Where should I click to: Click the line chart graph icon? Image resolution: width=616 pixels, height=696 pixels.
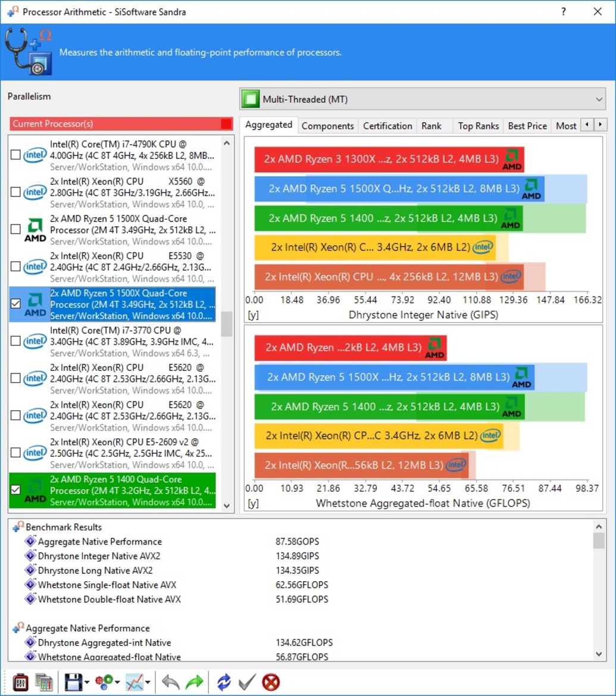135,682
